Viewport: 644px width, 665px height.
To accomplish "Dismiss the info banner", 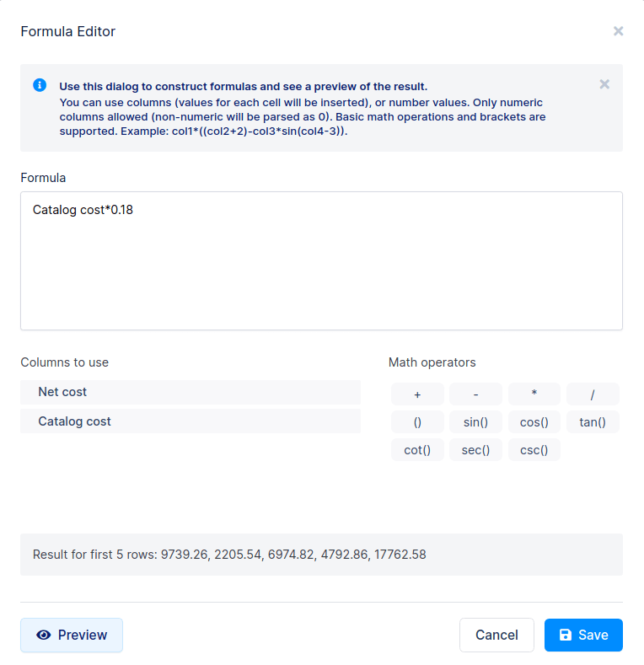I will pyautogui.click(x=604, y=84).
